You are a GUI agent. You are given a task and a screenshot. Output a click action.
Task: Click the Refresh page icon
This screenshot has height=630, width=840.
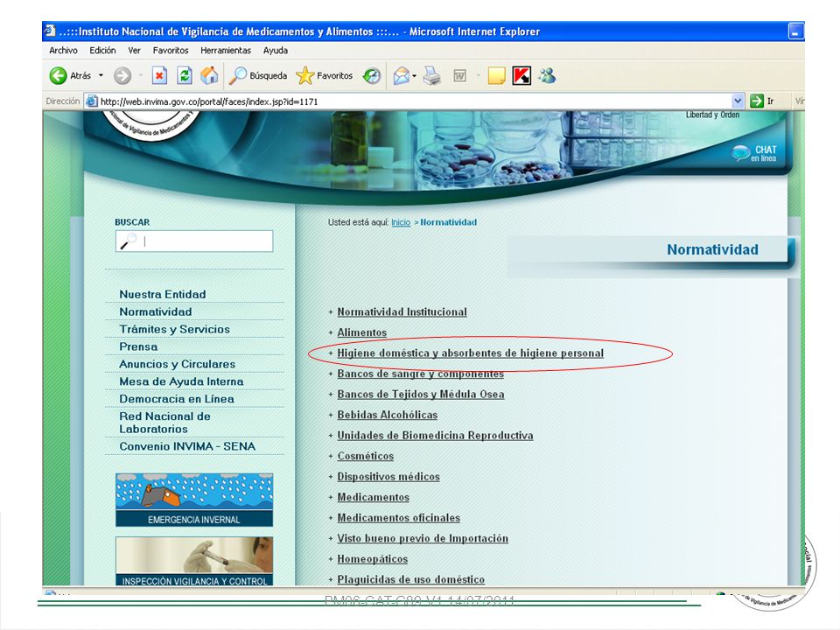(185, 75)
